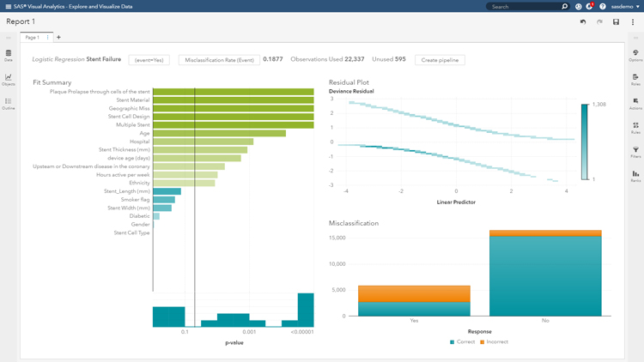Open the notifications bell

pos(589,6)
